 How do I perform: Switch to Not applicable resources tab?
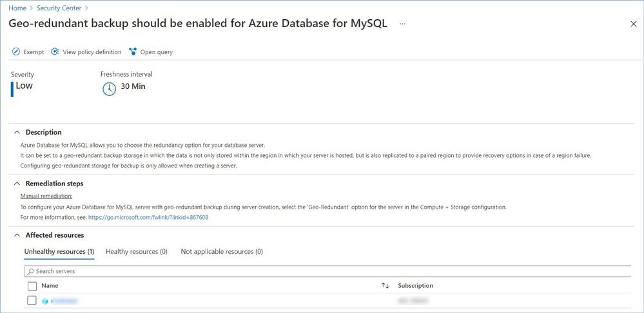pyautogui.click(x=222, y=252)
